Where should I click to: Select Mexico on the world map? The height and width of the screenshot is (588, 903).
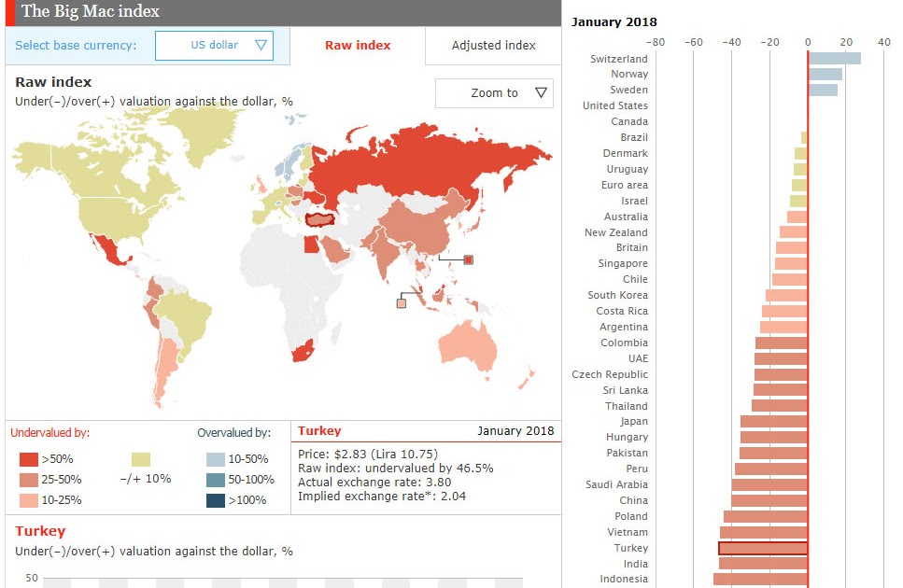click(109, 250)
